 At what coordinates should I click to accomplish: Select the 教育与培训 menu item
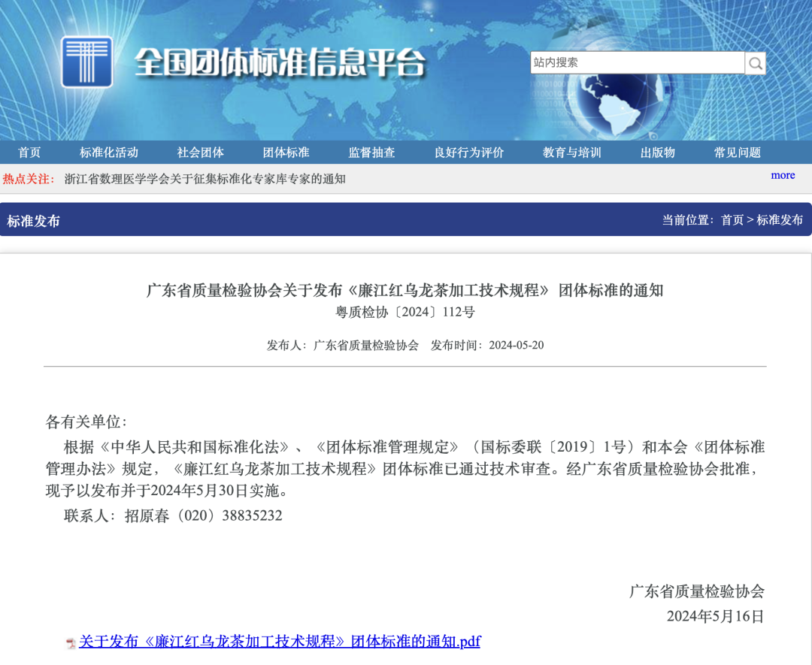pyautogui.click(x=570, y=152)
